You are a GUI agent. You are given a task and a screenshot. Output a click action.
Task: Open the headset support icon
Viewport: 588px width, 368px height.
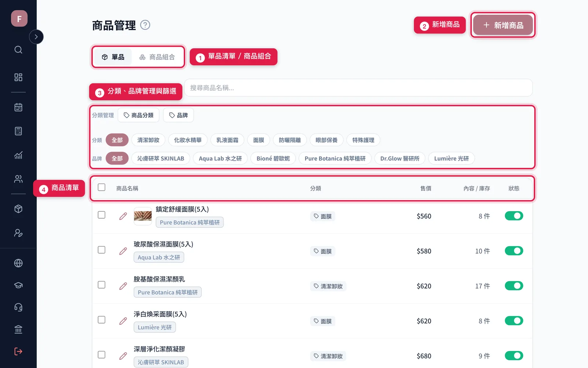pyautogui.click(x=18, y=307)
